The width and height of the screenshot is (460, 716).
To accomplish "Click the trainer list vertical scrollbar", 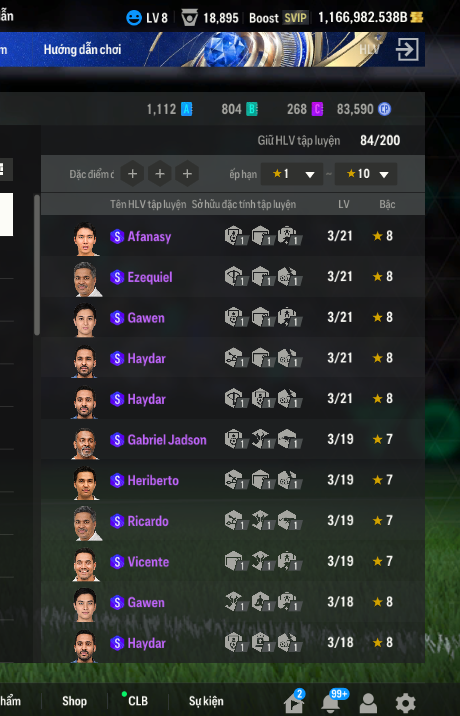I will tap(37, 265).
